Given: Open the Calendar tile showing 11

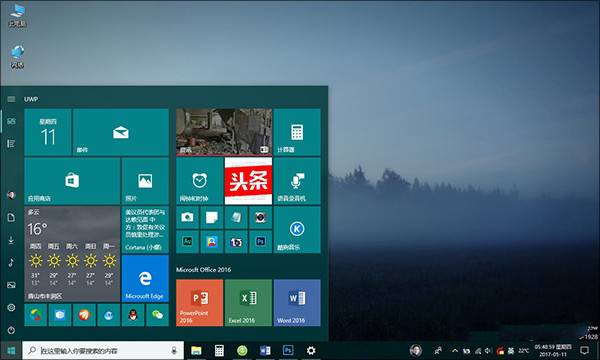Looking at the screenshot, I should click(48, 132).
